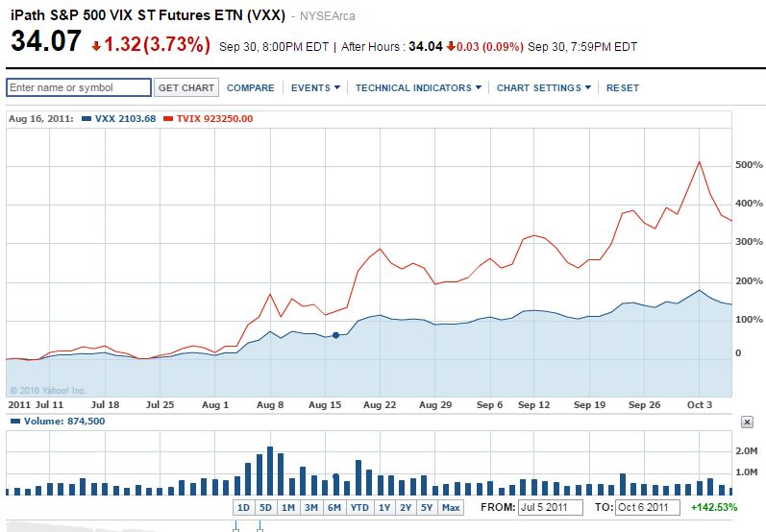
Task: Show the 5Y time range
Action: coord(427,508)
